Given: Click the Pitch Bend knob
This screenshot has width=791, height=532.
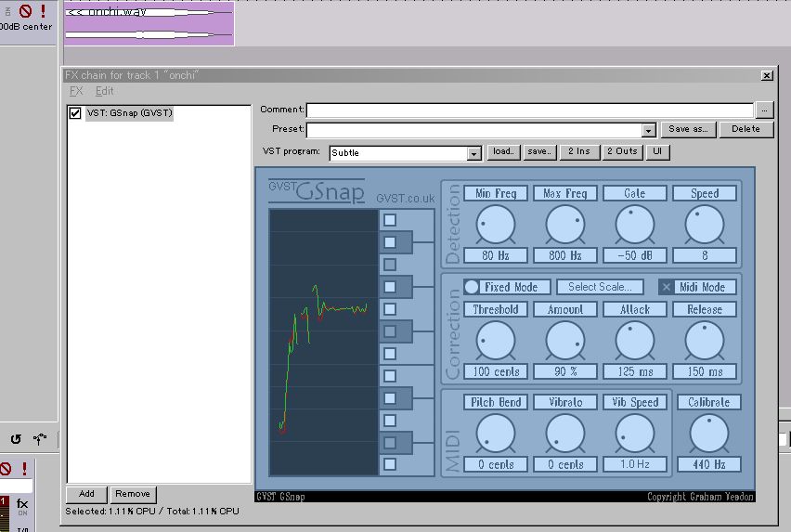Looking at the screenshot, I should pyautogui.click(x=496, y=434).
